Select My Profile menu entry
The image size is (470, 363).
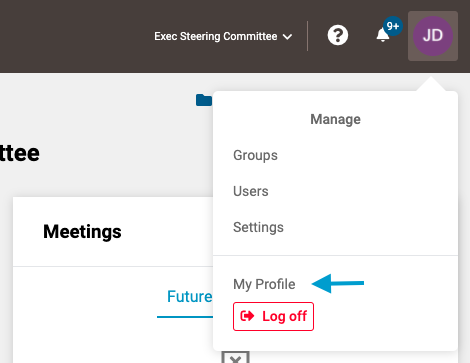click(264, 284)
